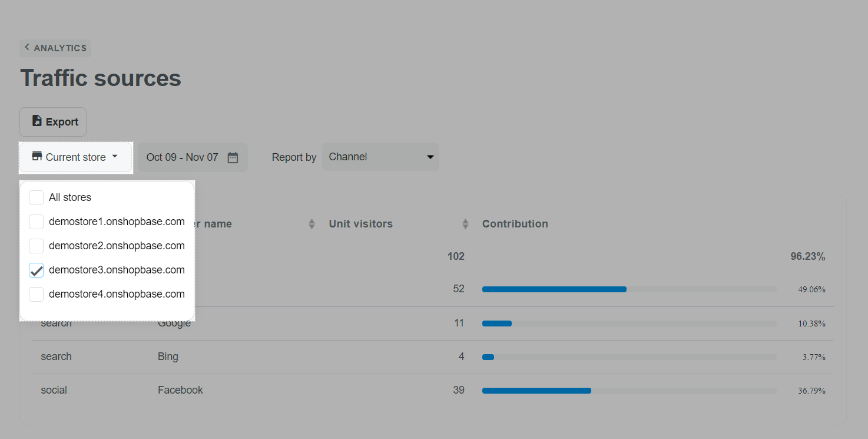
Task: Click the store icon beside Current store
Action: [x=37, y=157]
